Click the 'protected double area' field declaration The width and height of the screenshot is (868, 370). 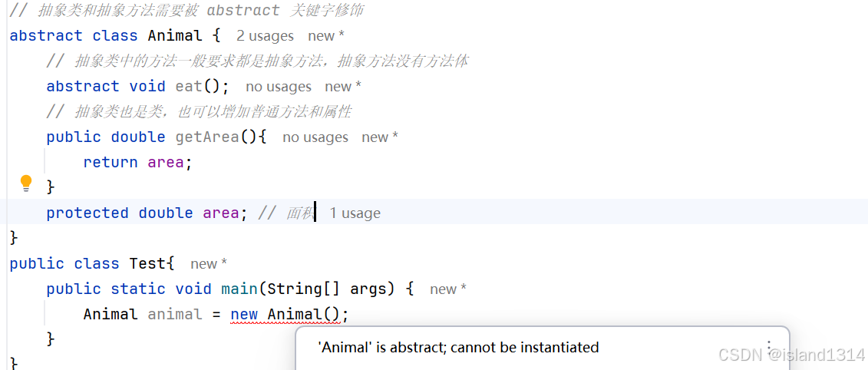143,213
